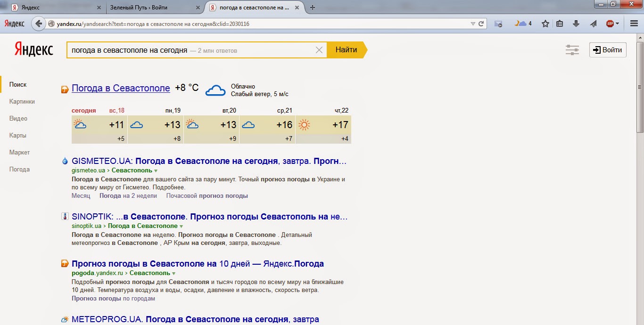
Task: Click the Найти search button
Action: pyautogui.click(x=347, y=50)
